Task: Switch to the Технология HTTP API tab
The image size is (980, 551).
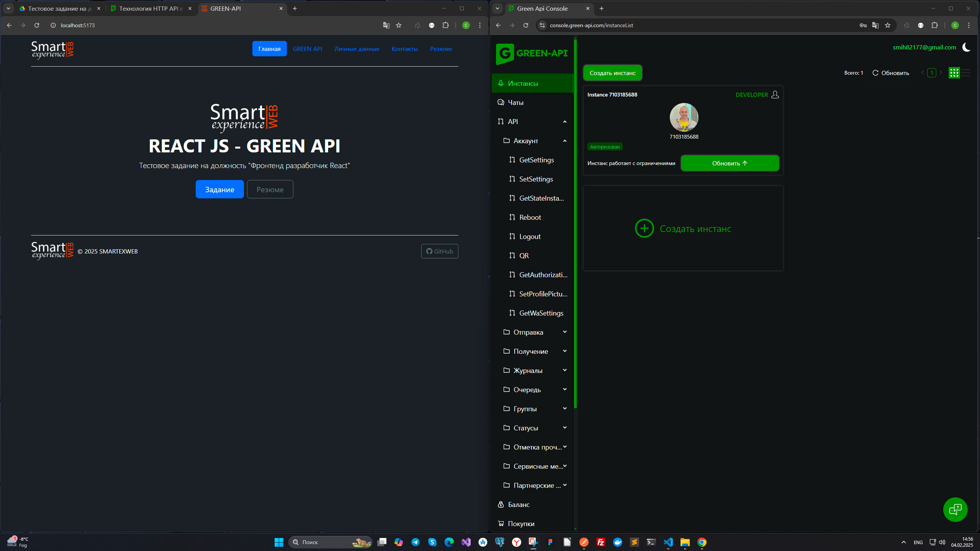Action: tap(151, 8)
